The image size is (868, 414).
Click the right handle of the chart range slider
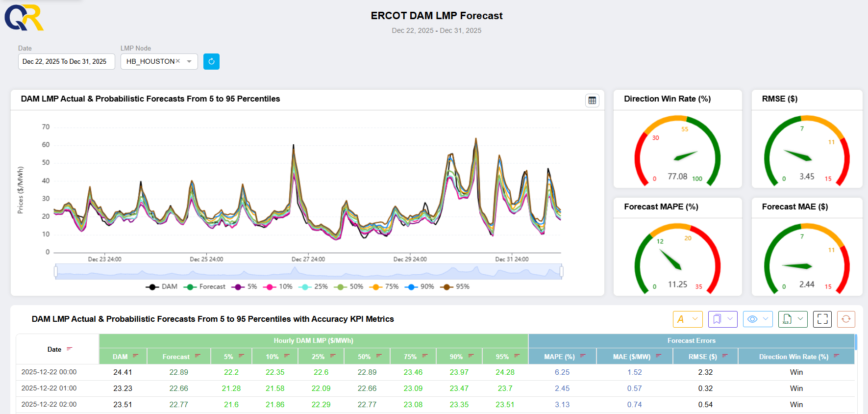(561, 271)
